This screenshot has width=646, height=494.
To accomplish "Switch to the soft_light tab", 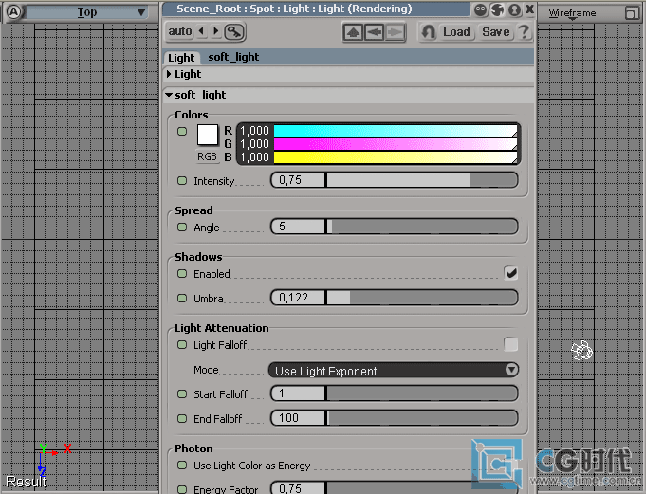I will [x=233, y=57].
